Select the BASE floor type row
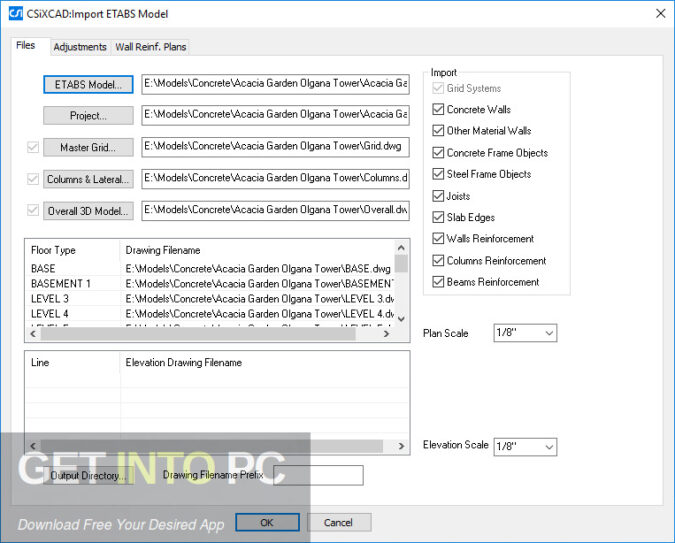Image resolution: width=675 pixels, height=543 pixels. click(x=210, y=269)
